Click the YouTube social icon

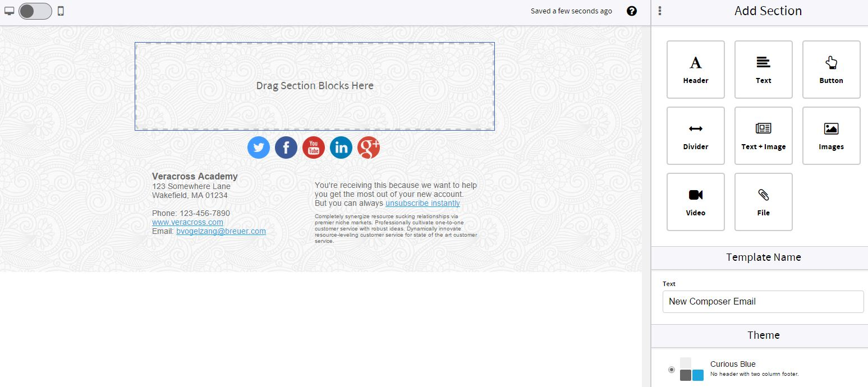[314, 148]
